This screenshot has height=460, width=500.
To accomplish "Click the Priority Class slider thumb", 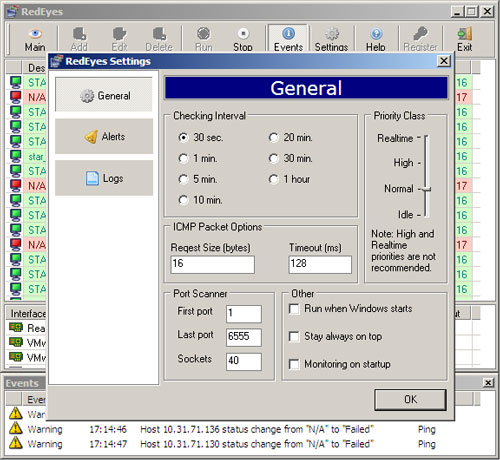I will (426, 189).
